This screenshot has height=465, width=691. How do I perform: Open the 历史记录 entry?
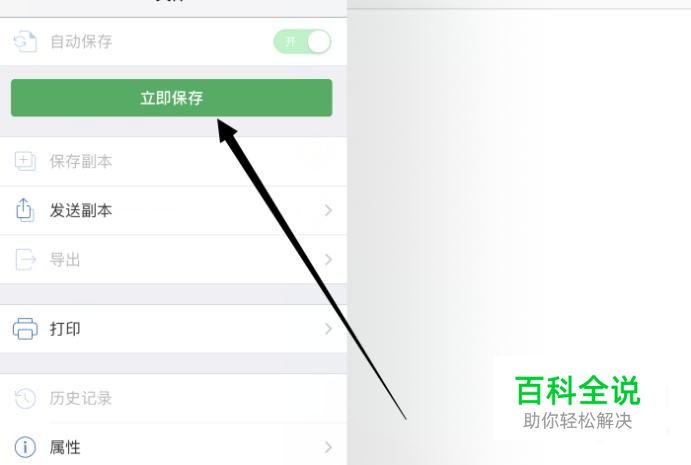pos(173,398)
